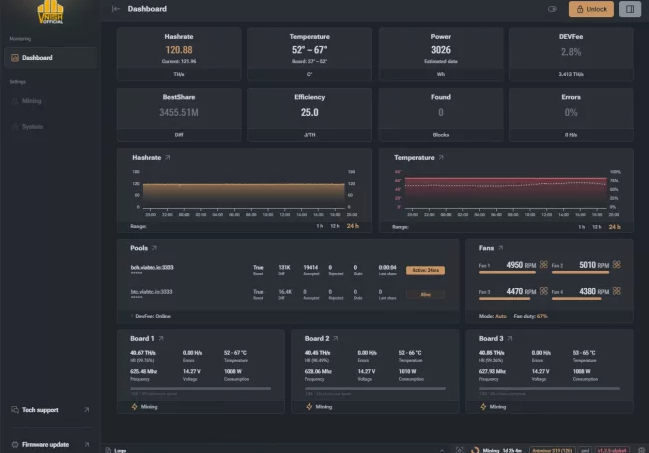Collapse the sidebar with the back arrow
The height and width of the screenshot is (453, 649).
coord(116,9)
